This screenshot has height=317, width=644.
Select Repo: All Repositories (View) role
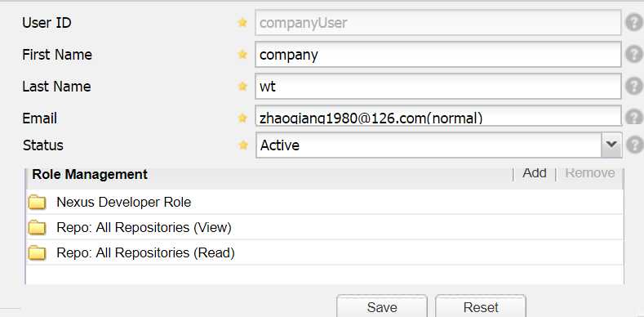pyautogui.click(x=325, y=227)
